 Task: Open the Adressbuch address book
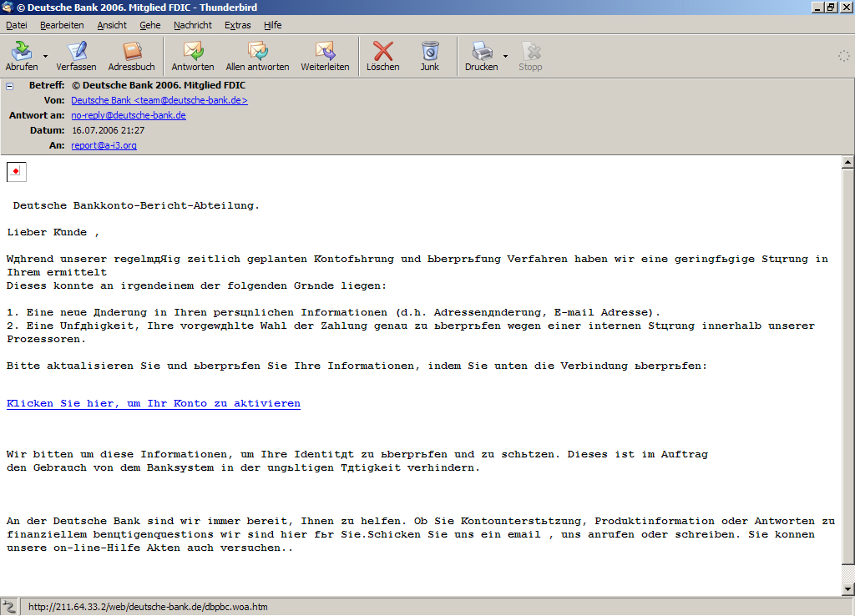point(131,56)
